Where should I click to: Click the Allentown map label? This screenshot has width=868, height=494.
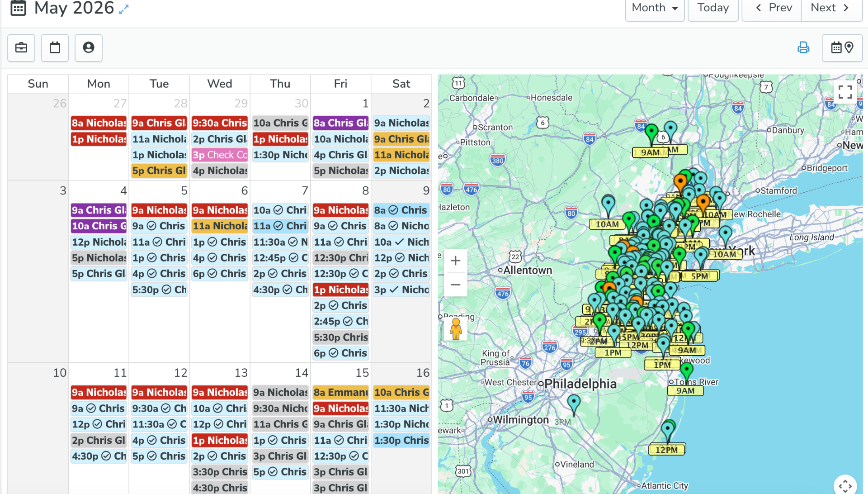(x=528, y=271)
